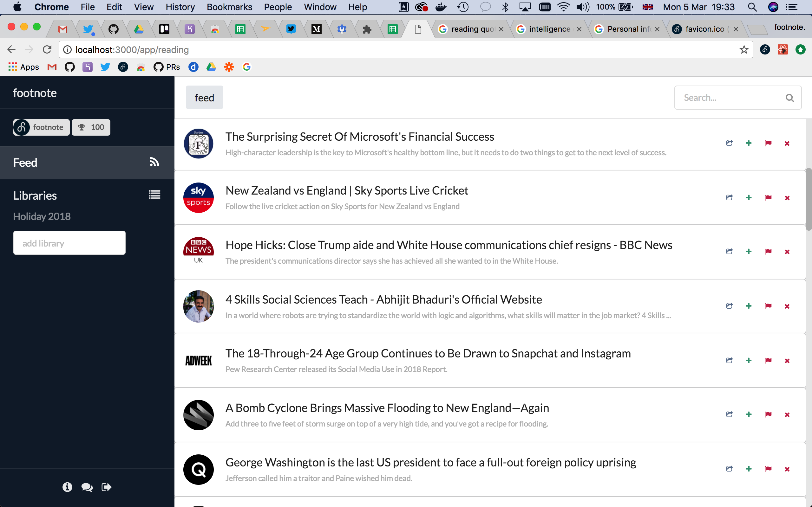The image size is (812, 507).
Task: Share the Microsoft Financial Success article
Action: point(730,143)
